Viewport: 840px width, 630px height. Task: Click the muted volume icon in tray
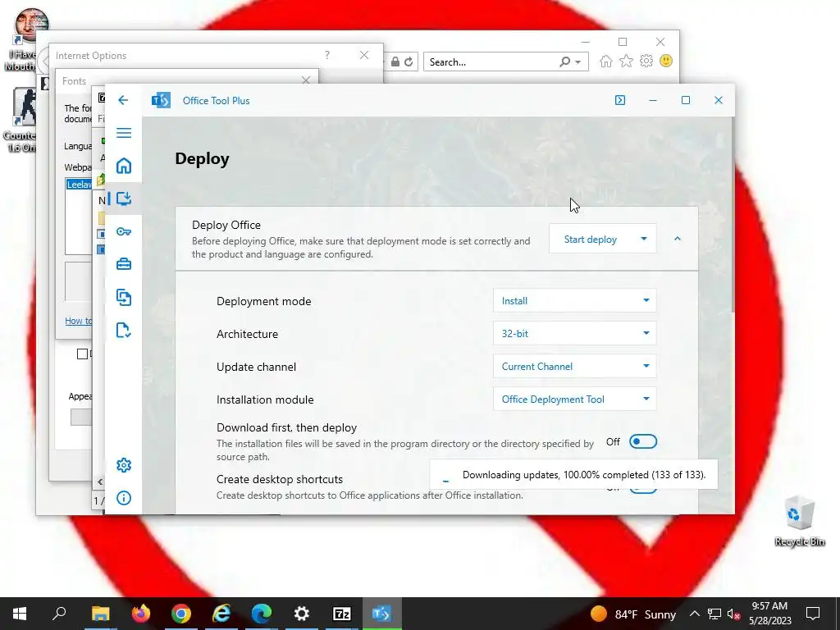click(x=734, y=614)
